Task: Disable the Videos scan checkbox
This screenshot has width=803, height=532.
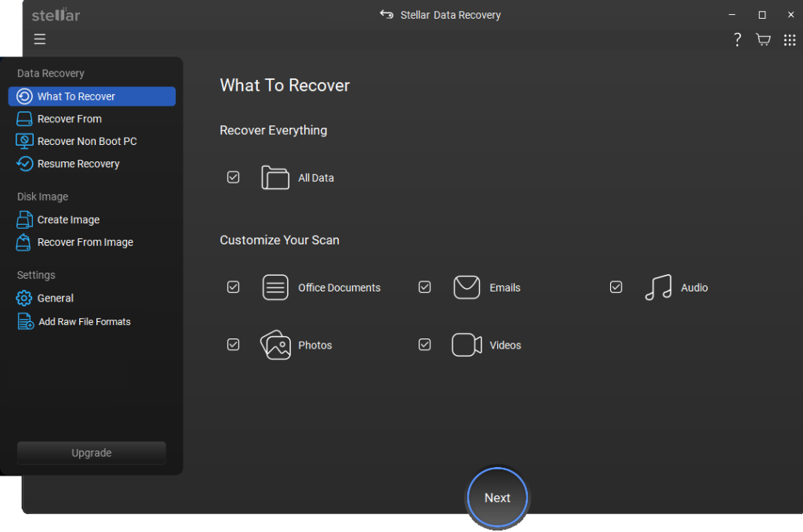Action: click(x=424, y=344)
